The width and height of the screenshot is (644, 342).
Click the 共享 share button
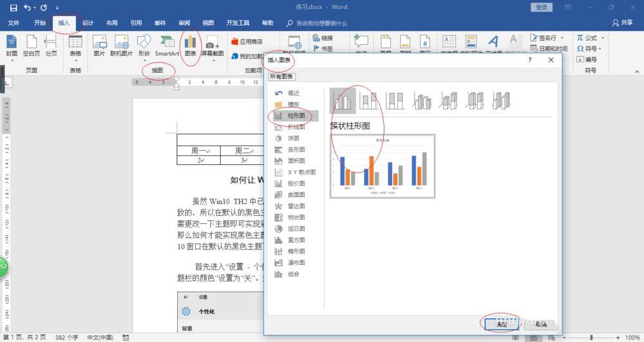(622, 23)
